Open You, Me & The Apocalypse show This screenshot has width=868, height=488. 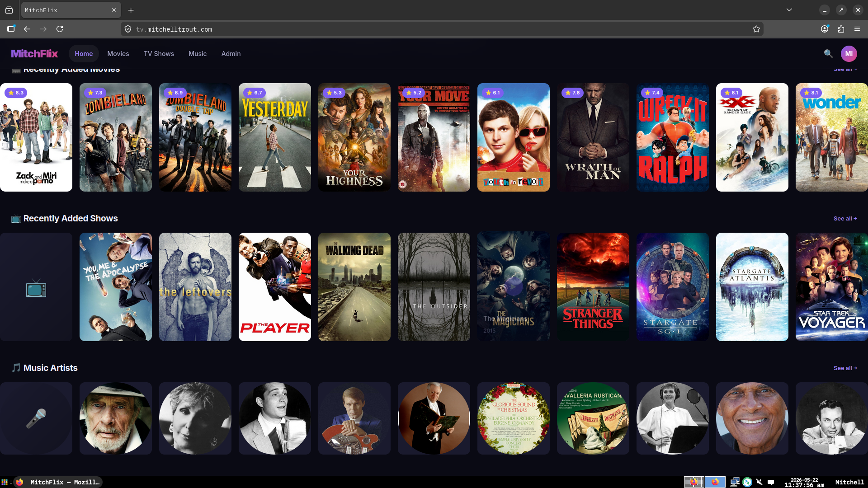pos(116,287)
